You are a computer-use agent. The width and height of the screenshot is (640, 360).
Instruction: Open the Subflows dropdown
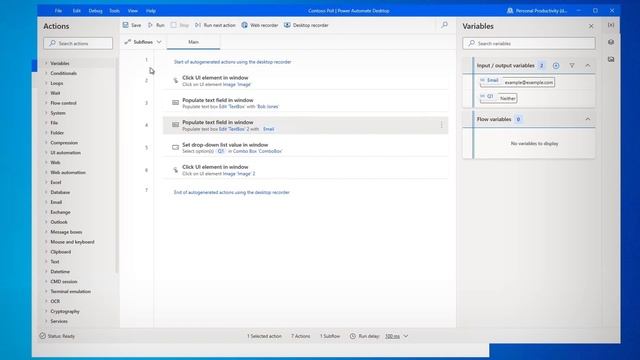(143, 42)
